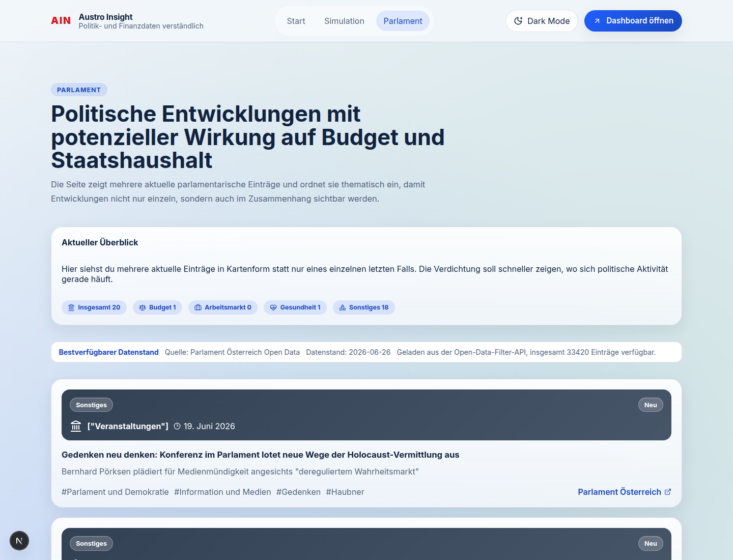
Task: Click the #Gedenken hashtag
Action: point(298,492)
